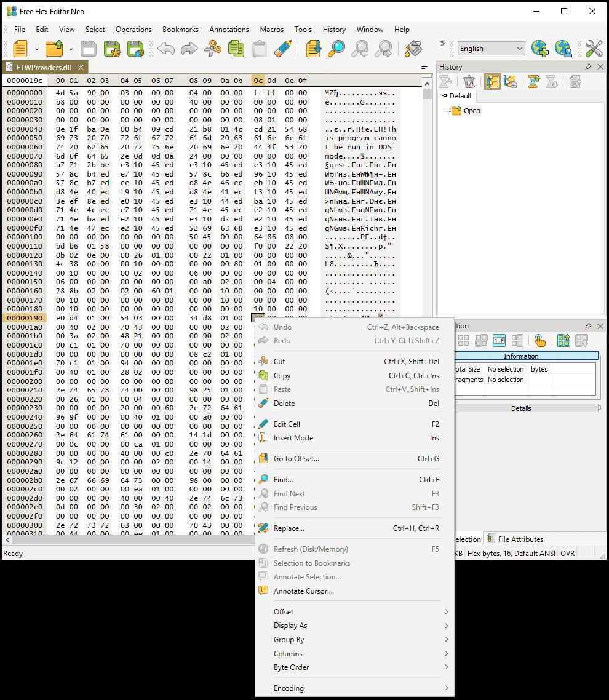Open the Annotations menu
The height and width of the screenshot is (700, 609).
click(229, 30)
